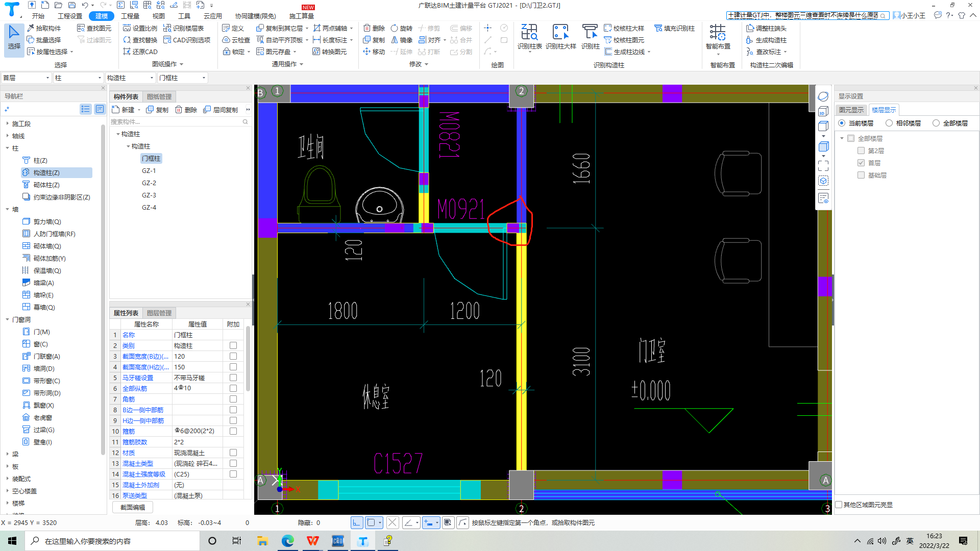Open 图纸管理 tab in component panel
This screenshot has width=980, height=551.
[x=159, y=96]
